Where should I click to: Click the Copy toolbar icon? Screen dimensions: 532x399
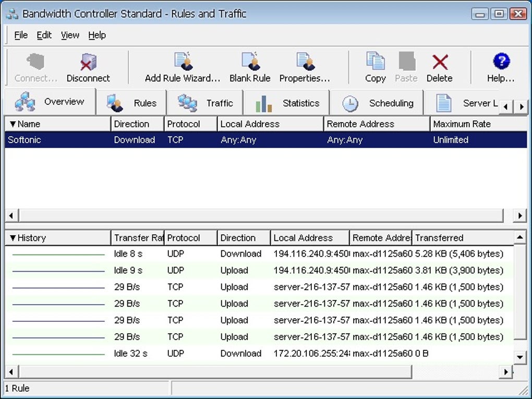pyautogui.click(x=375, y=68)
